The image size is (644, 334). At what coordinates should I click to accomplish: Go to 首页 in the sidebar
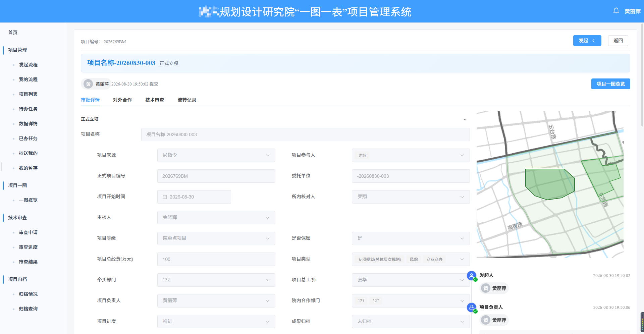click(13, 33)
